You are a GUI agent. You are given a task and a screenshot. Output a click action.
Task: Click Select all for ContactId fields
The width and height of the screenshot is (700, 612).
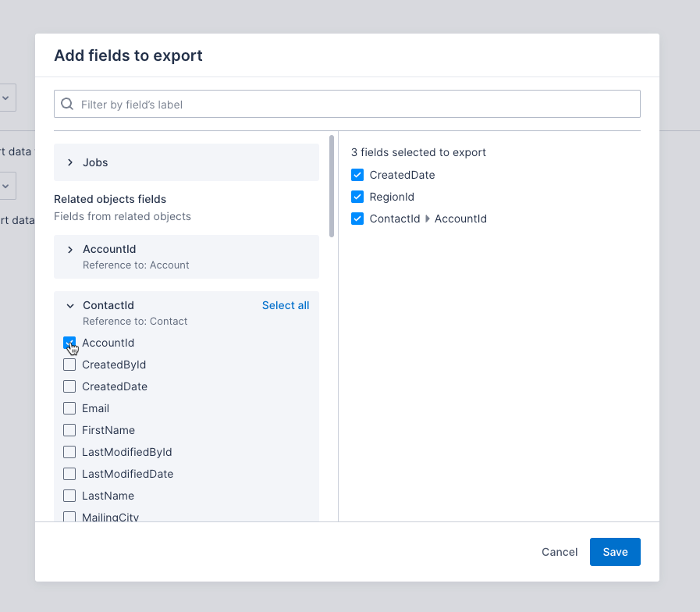click(x=286, y=305)
